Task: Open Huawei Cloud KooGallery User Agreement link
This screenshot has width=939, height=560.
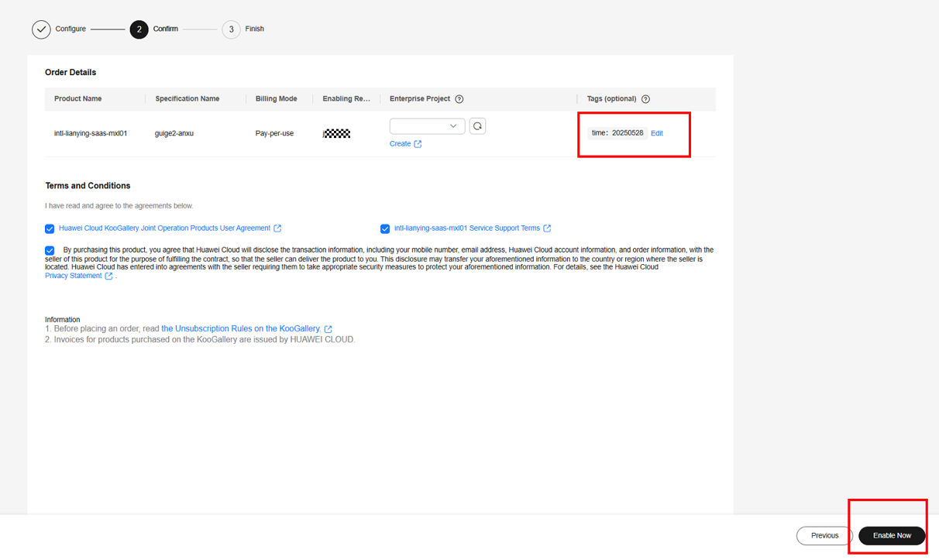Action: click(x=164, y=228)
